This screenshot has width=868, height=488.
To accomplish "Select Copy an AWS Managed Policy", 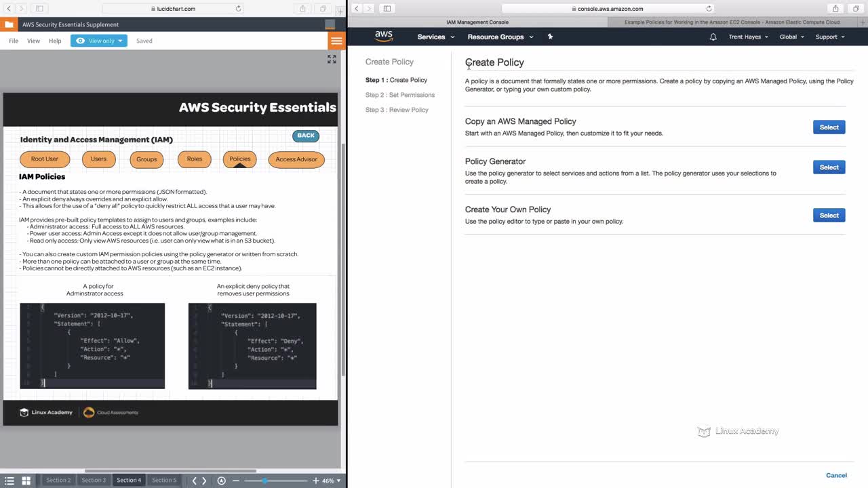I will pyautogui.click(x=829, y=127).
